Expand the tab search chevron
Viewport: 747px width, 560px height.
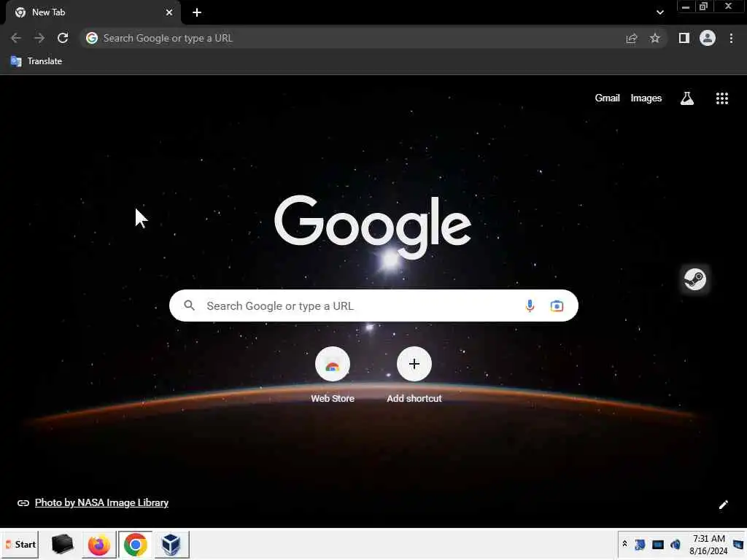click(x=659, y=12)
